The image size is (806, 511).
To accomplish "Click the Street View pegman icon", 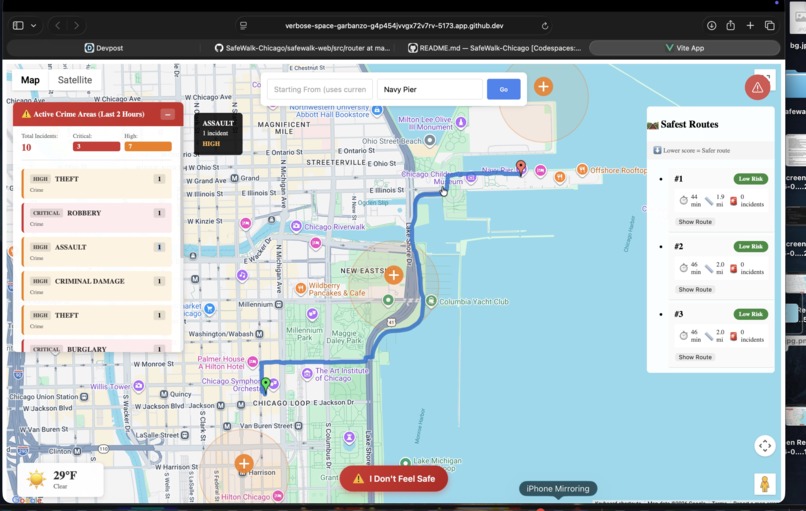I will click(x=765, y=484).
